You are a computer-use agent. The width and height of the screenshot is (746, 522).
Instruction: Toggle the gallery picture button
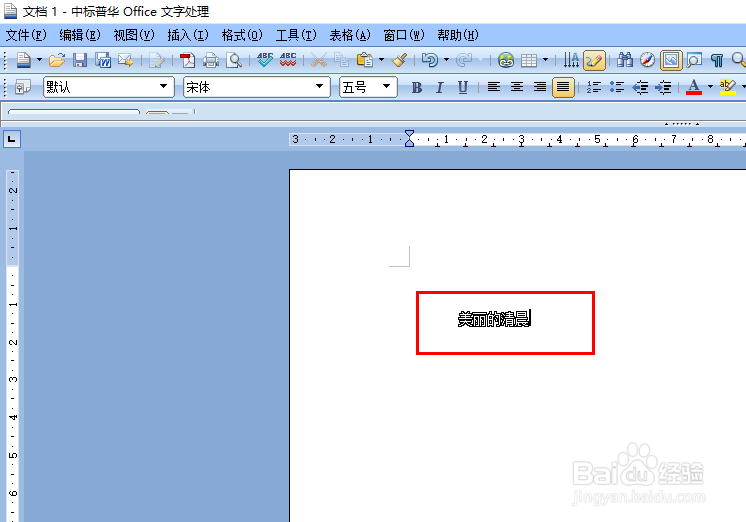671,60
